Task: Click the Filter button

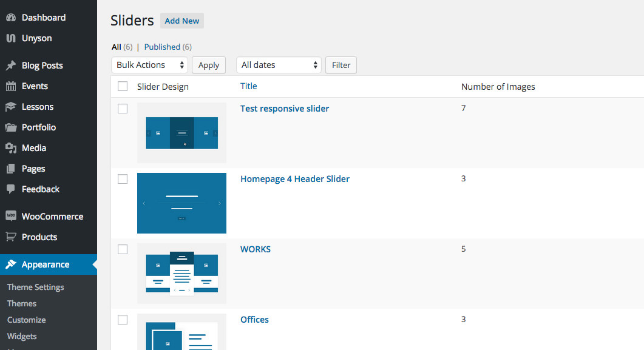Action: click(341, 65)
